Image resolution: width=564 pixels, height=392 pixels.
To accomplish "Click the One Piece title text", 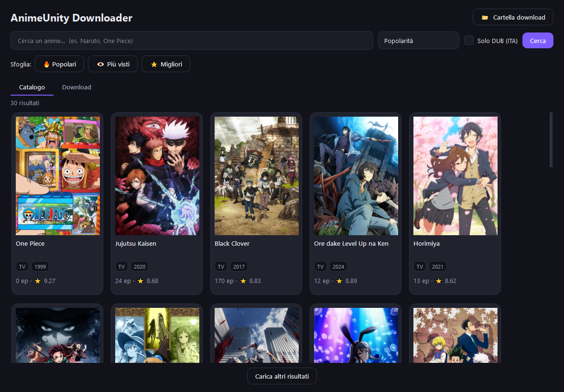I will (30, 243).
